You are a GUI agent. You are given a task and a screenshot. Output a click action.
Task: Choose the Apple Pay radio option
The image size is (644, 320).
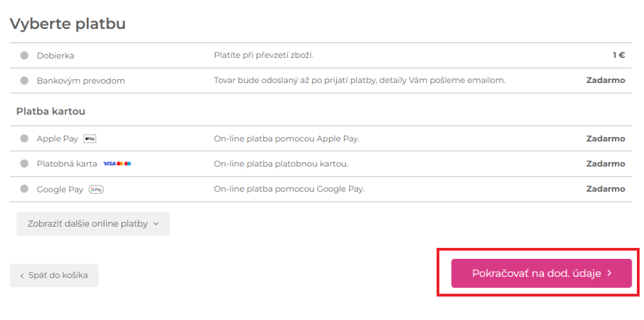click(24, 139)
